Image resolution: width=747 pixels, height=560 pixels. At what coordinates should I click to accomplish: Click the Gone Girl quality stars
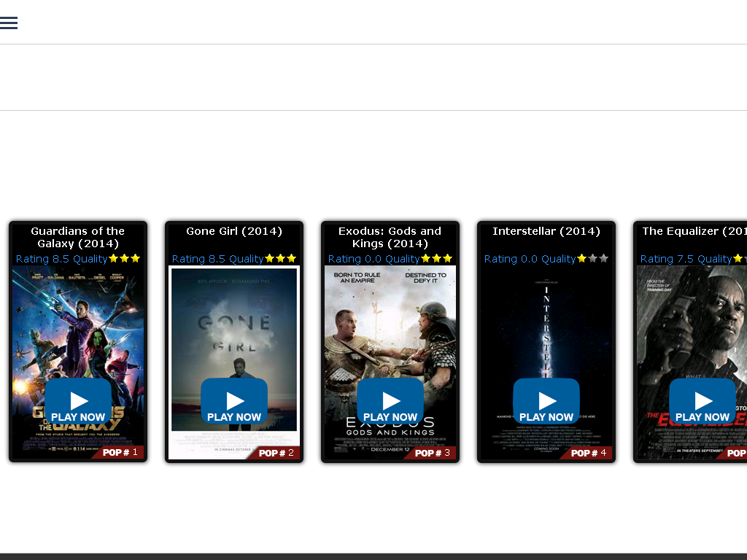(x=280, y=259)
